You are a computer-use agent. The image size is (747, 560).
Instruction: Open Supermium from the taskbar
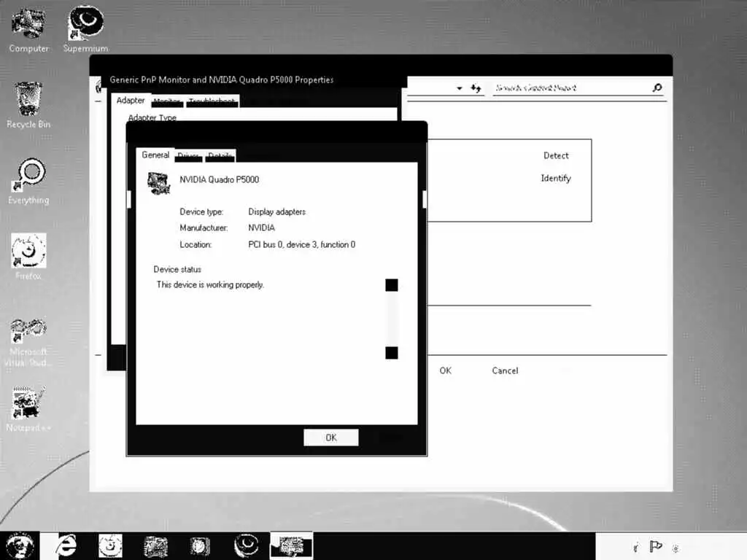[247, 545]
